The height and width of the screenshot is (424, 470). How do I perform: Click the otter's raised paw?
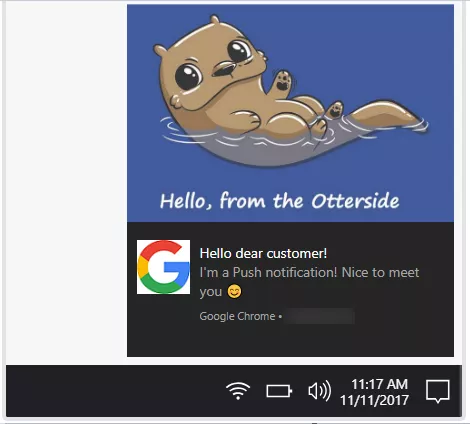tap(283, 81)
